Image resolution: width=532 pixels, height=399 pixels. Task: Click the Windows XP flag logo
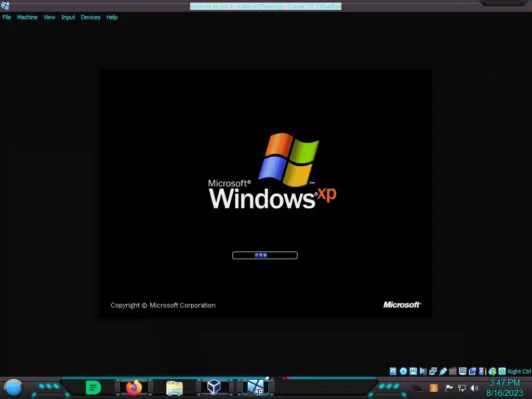pos(289,159)
